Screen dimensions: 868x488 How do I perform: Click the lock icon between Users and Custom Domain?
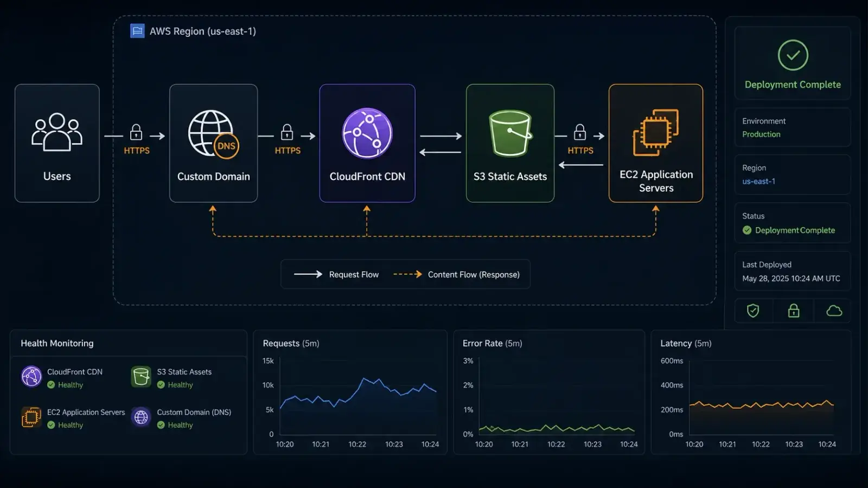[x=136, y=132]
